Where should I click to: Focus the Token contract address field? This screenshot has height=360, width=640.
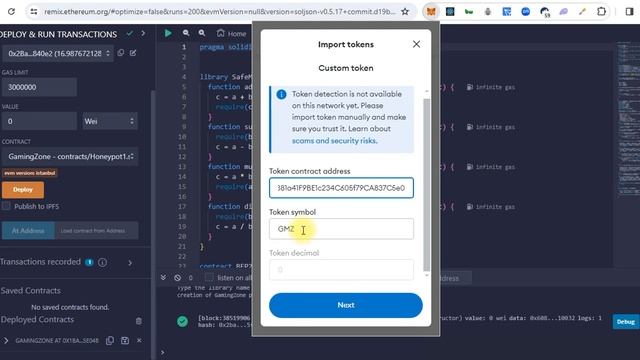point(341,188)
